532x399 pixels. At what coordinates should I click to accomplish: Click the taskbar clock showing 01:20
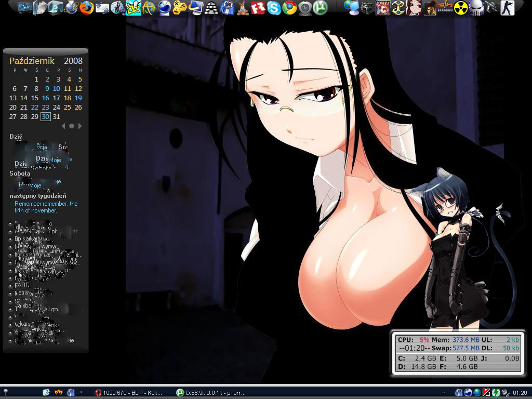coord(520,393)
